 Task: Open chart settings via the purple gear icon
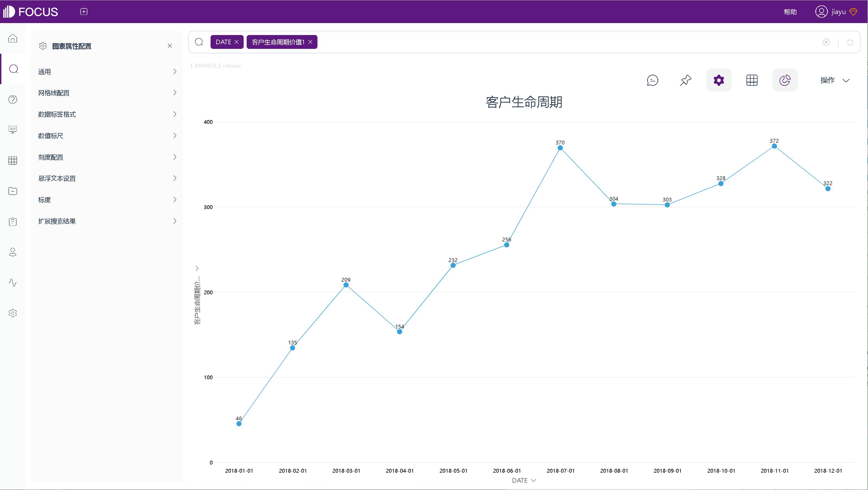[x=719, y=80]
